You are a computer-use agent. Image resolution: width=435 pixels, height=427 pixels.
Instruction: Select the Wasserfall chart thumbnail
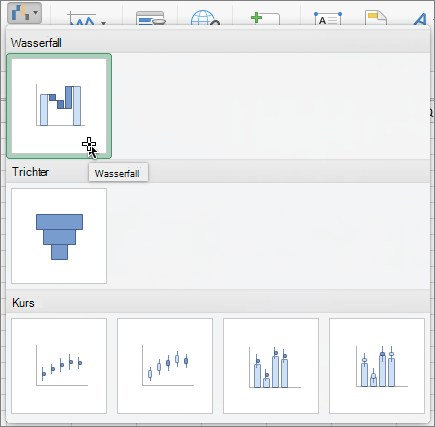[x=59, y=106]
